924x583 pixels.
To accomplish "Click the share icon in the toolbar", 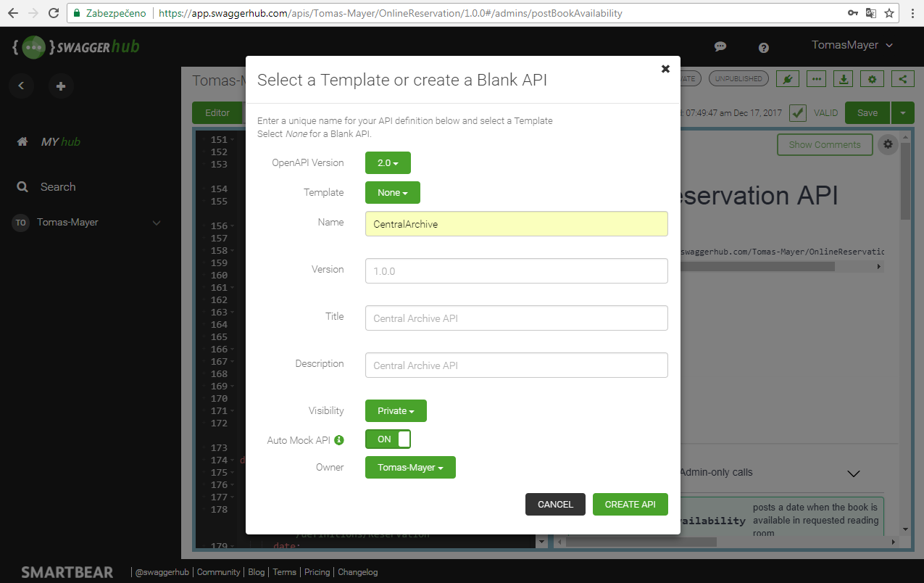I will click(902, 79).
